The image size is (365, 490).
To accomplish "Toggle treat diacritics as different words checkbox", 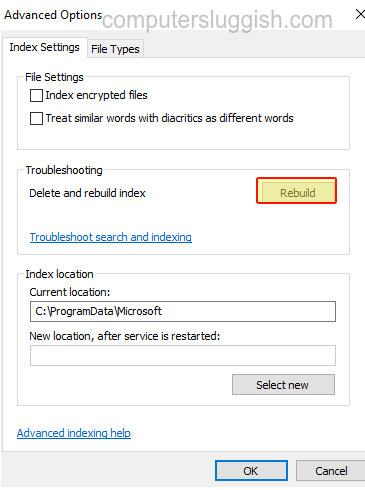I will point(36,118).
